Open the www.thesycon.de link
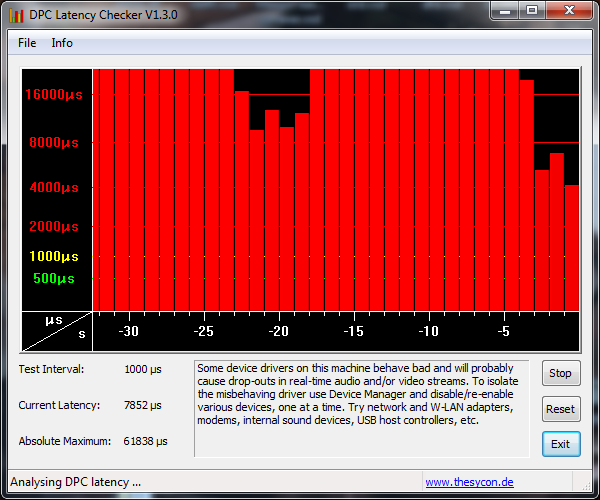Viewport: 600px width, 500px height. [470, 482]
